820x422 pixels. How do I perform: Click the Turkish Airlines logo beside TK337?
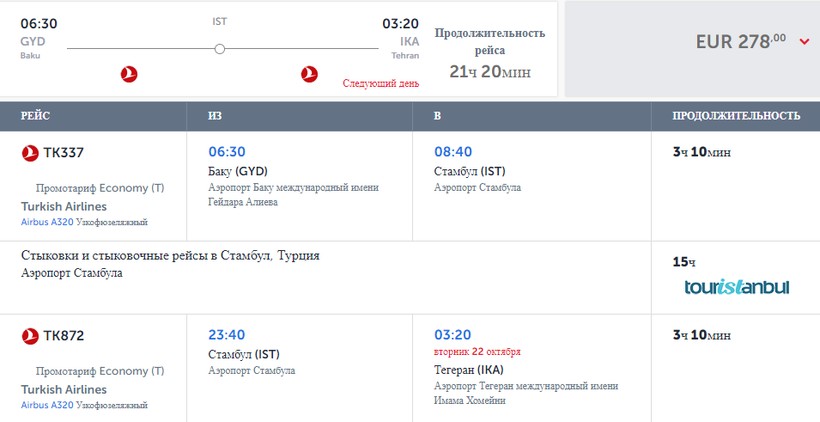[x=30, y=153]
